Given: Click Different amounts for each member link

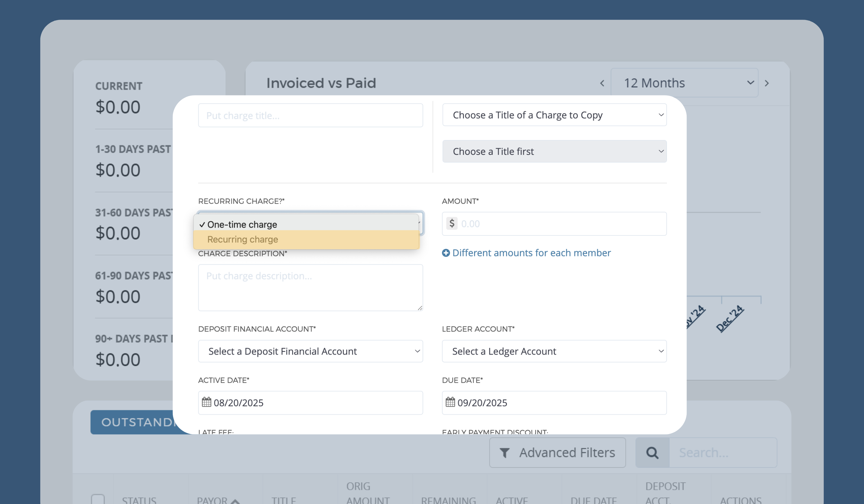Looking at the screenshot, I should tap(531, 253).
